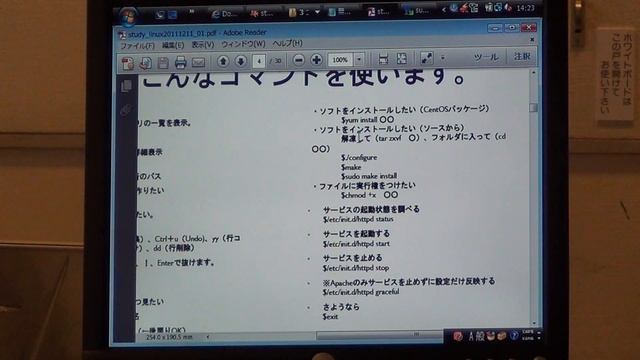Open the 表示(V) menu
This screenshot has height=360, width=640.
tap(203, 44)
